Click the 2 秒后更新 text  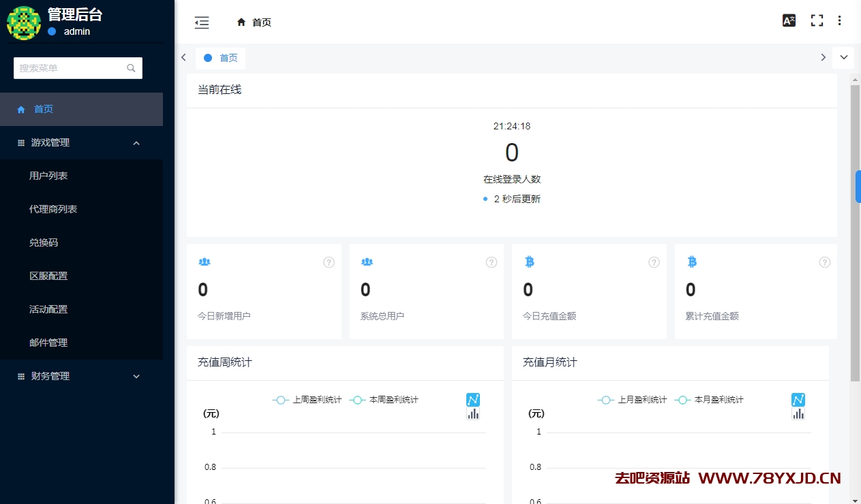517,199
